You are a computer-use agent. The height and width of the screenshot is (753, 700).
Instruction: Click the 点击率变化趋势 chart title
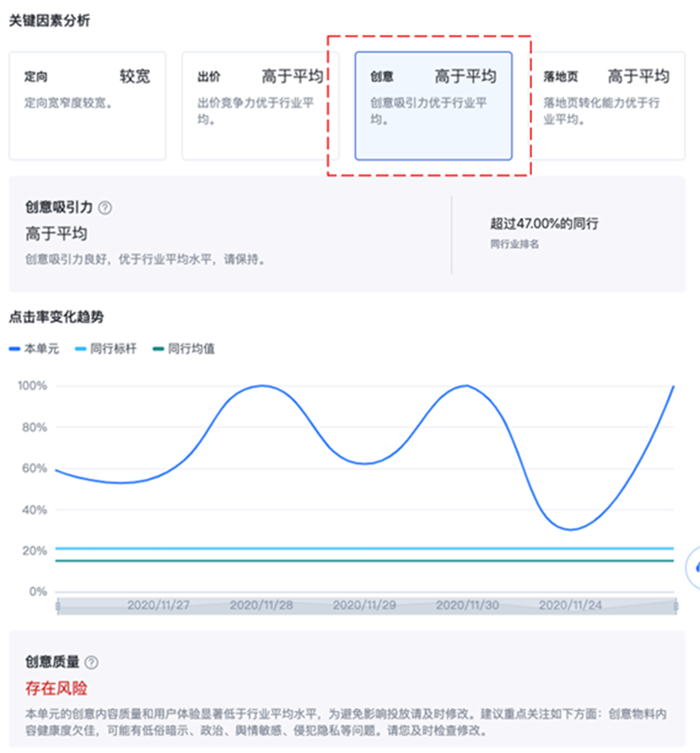click(x=57, y=317)
